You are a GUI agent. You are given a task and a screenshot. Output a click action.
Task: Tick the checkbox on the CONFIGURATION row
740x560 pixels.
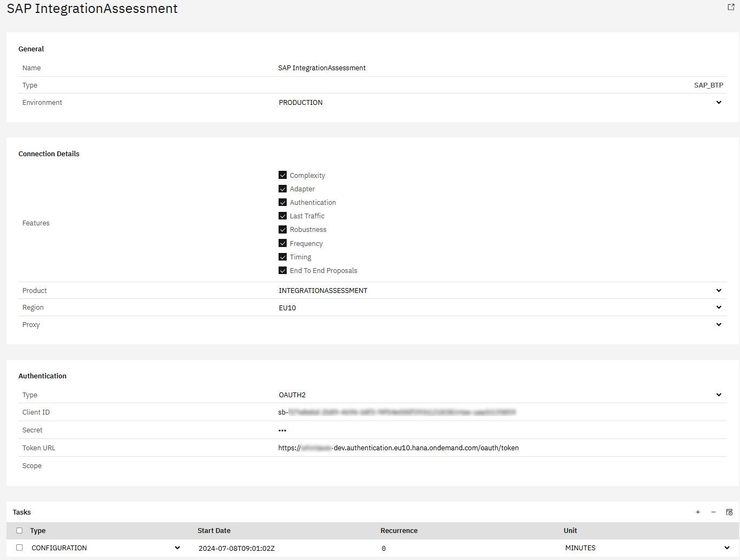point(19,548)
